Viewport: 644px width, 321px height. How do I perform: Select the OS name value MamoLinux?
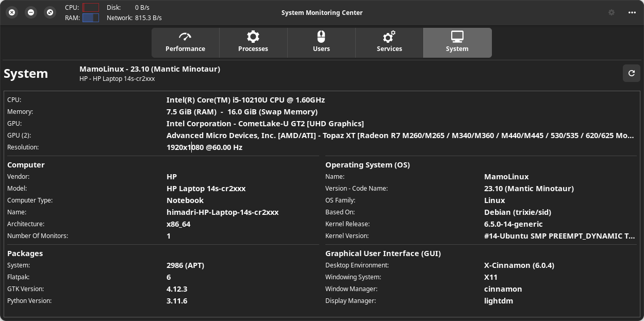[506, 177]
